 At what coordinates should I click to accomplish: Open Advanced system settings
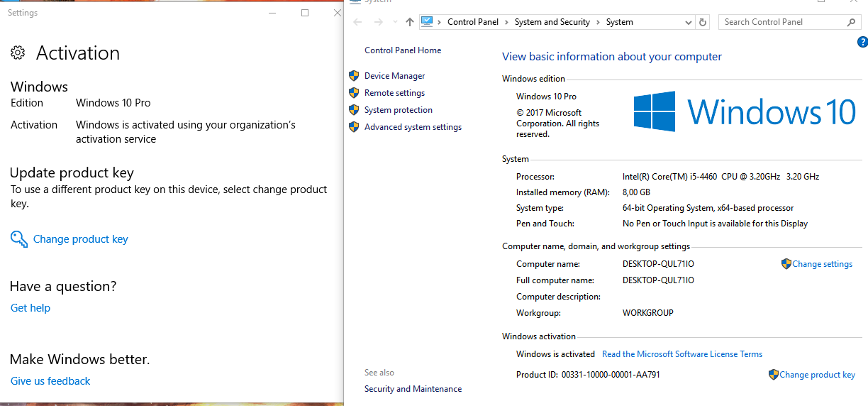(x=413, y=127)
